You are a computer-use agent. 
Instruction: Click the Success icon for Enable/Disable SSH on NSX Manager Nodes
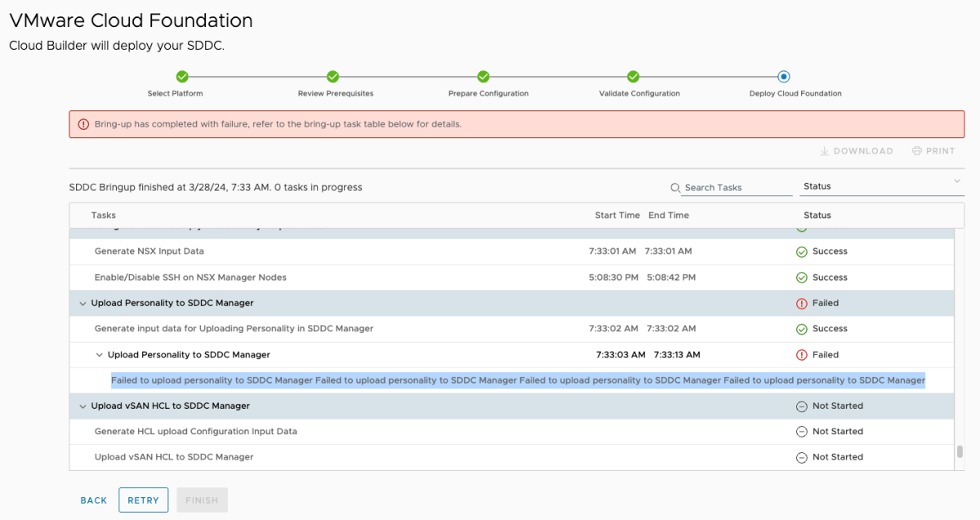coord(802,278)
